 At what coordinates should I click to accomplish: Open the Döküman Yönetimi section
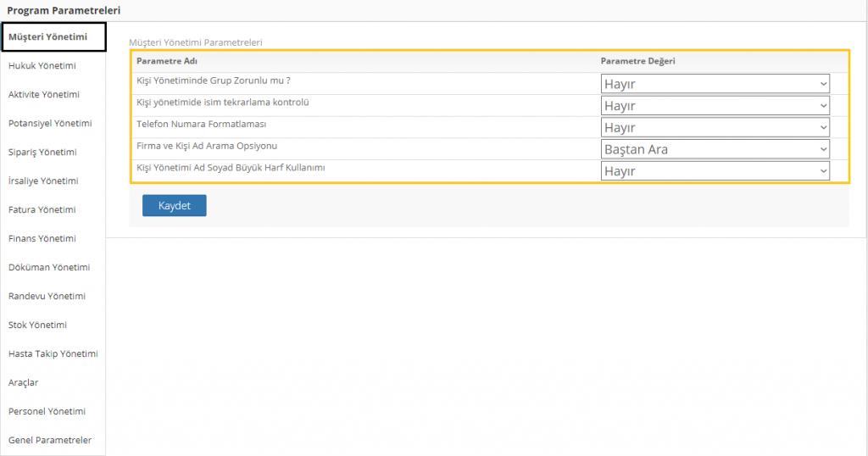pos(49,267)
